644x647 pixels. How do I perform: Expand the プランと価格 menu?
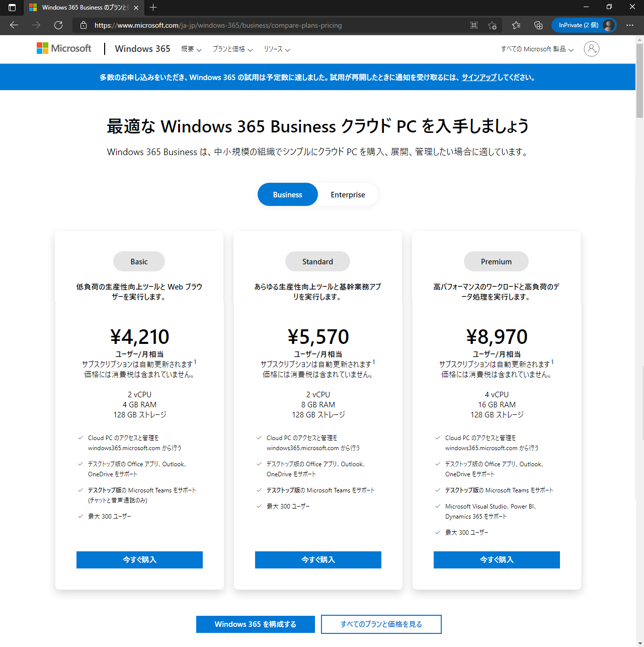tap(232, 49)
